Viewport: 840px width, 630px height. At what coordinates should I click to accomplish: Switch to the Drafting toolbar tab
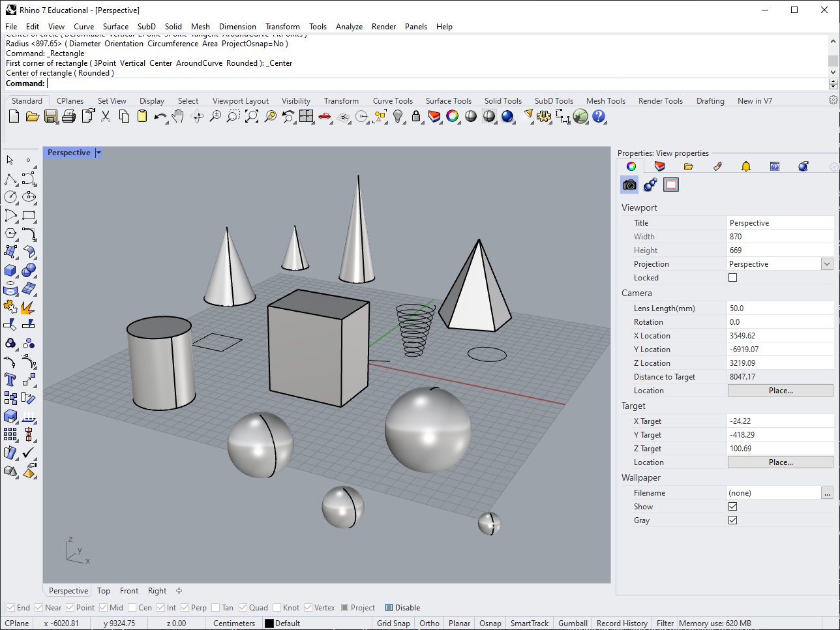[710, 101]
